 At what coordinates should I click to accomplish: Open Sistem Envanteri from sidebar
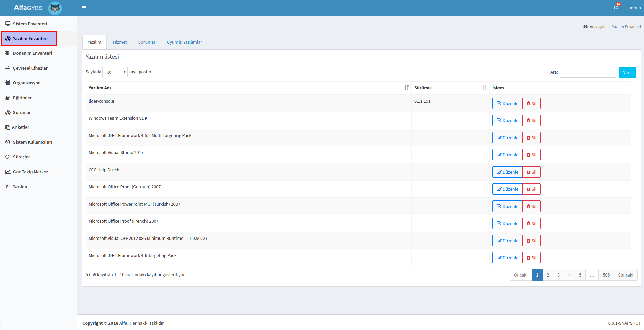tap(38, 24)
